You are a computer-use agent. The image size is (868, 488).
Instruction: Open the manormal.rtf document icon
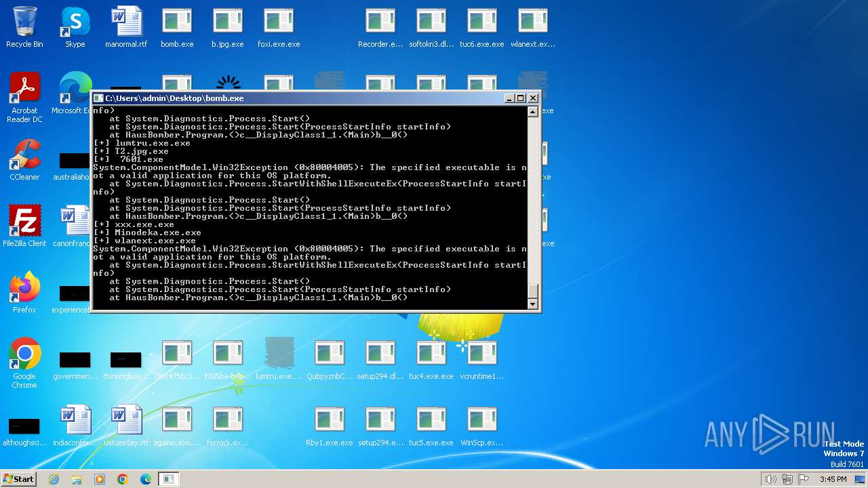coord(126,27)
